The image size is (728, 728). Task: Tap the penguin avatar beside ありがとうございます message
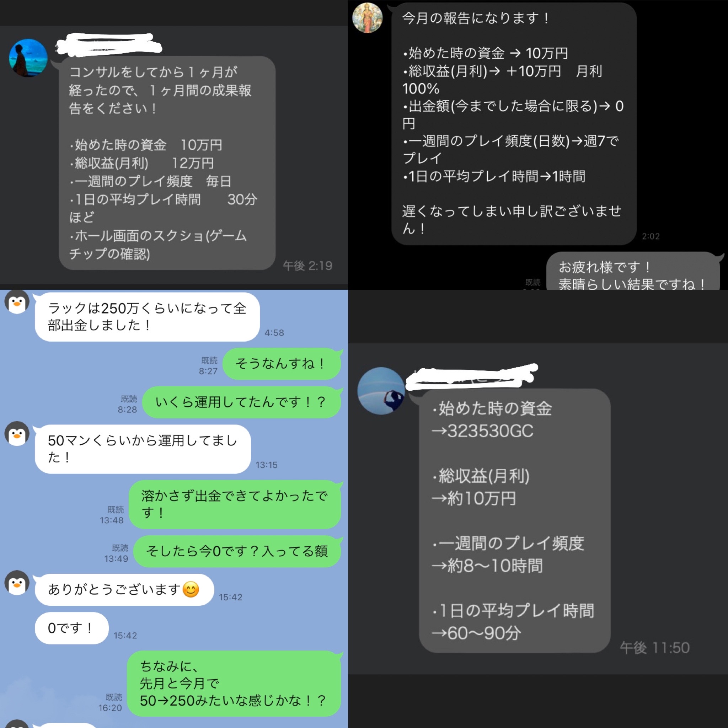tap(17, 583)
